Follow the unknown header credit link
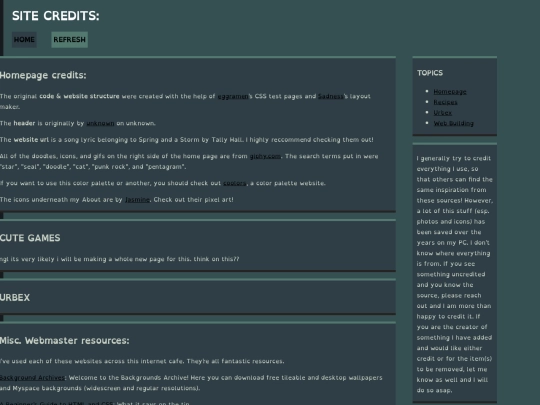Image resolution: width=540 pixels, height=405 pixels. (x=100, y=123)
